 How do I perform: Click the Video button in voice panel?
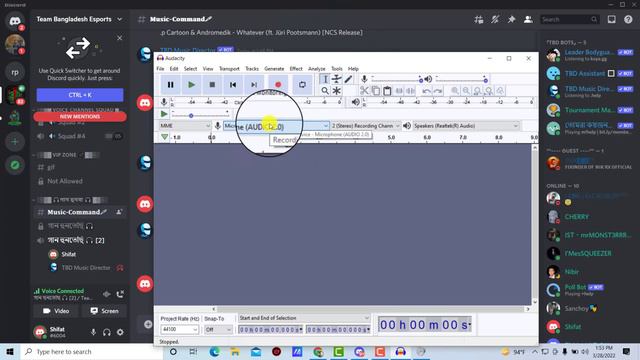pos(56,311)
